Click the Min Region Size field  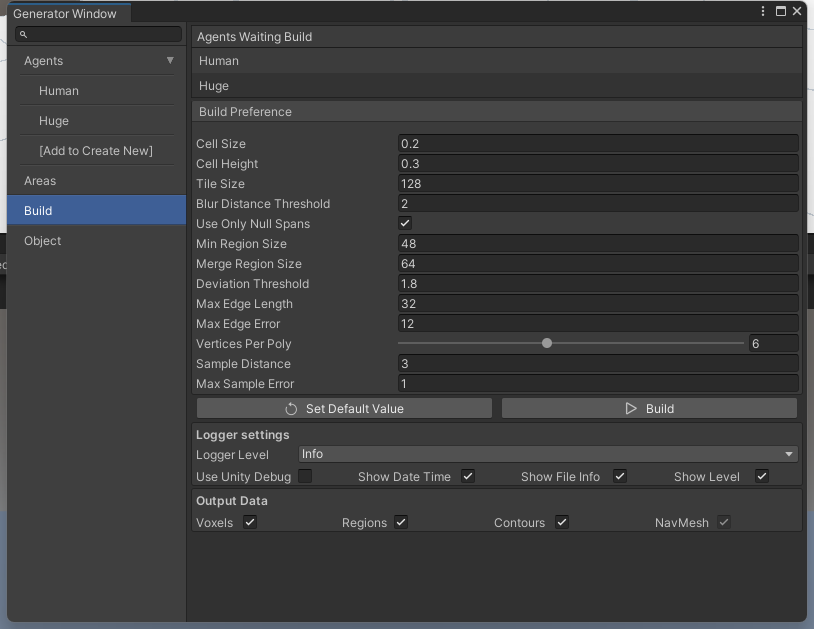pos(598,243)
